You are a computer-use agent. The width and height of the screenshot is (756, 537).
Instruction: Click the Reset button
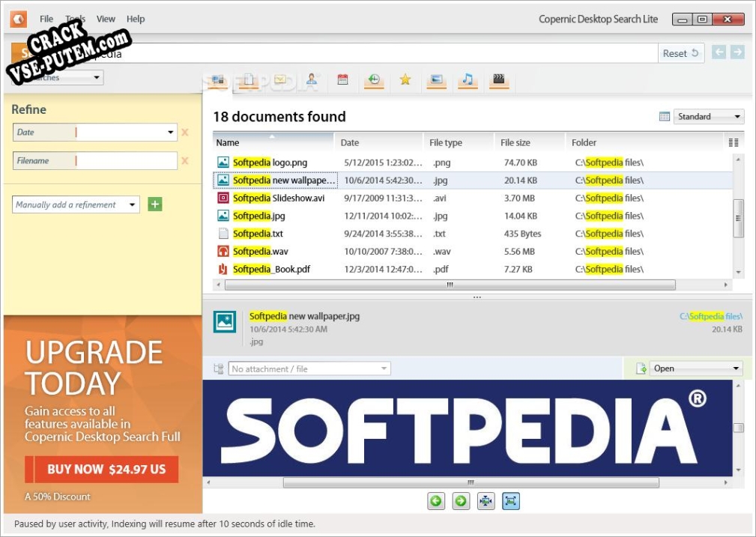tap(681, 53)
